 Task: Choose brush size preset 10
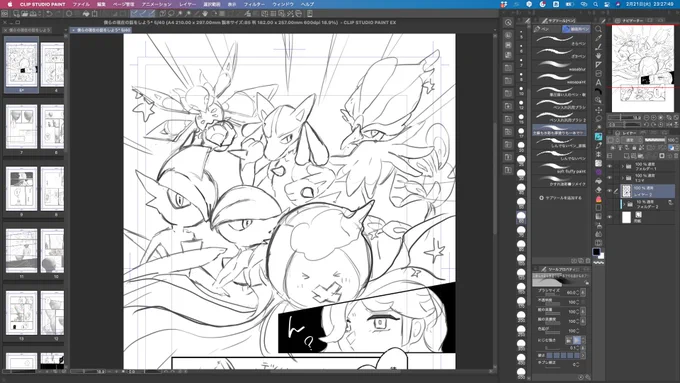[x=521, y=91]
